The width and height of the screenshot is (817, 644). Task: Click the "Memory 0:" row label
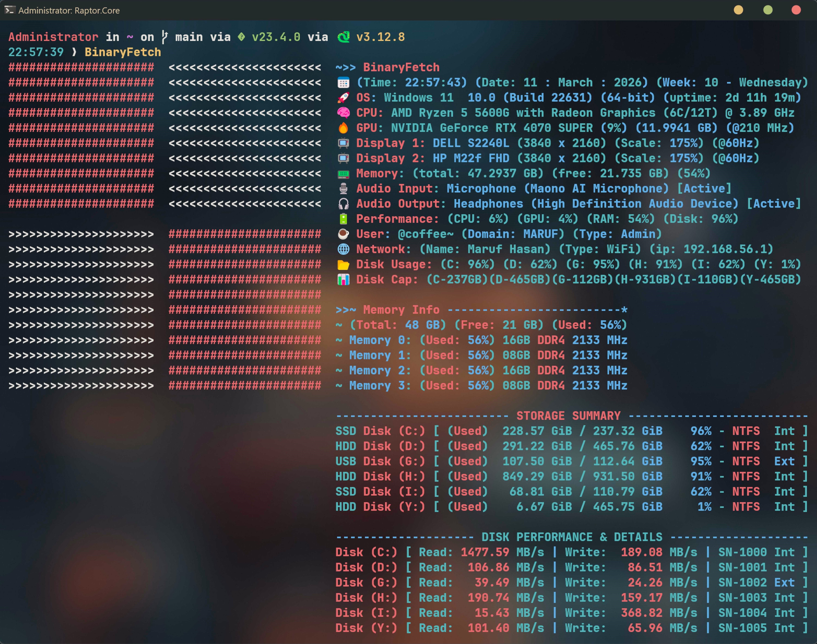point(380,340)
